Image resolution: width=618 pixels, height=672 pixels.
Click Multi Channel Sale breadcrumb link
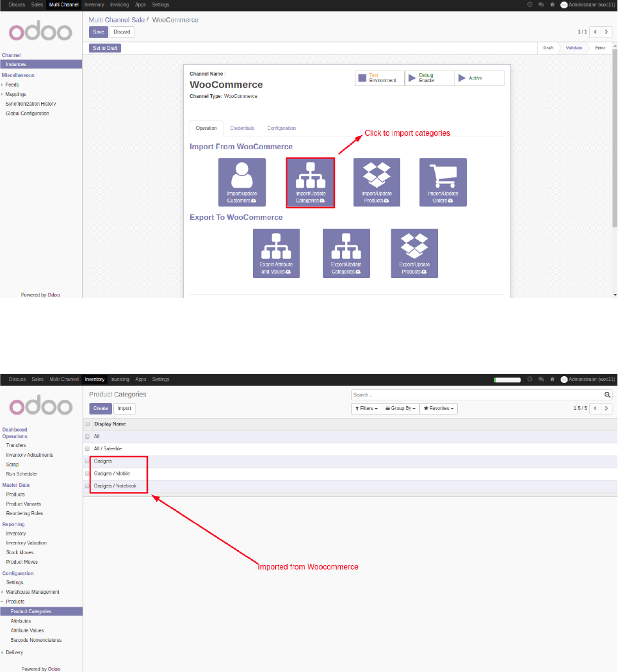(117, 20)
